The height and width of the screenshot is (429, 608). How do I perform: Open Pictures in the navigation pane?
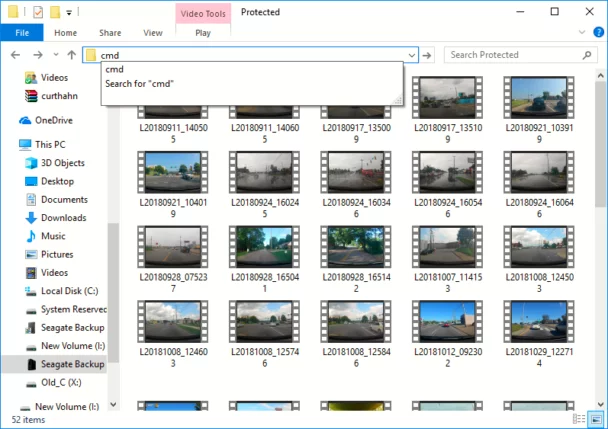(57, 254)
